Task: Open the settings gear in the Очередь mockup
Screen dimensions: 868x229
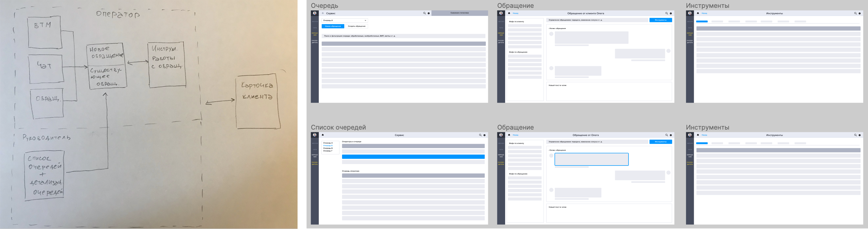Action: [x=428, y=13]
